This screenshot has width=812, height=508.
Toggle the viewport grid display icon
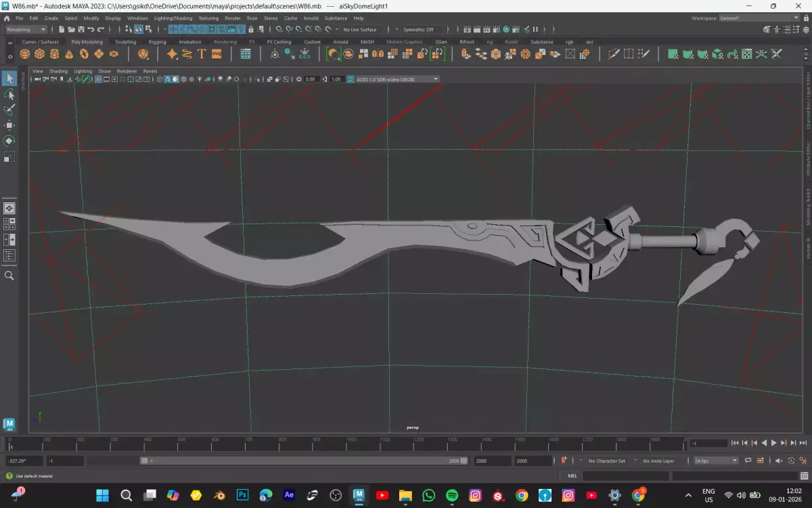tap(98, 79)
